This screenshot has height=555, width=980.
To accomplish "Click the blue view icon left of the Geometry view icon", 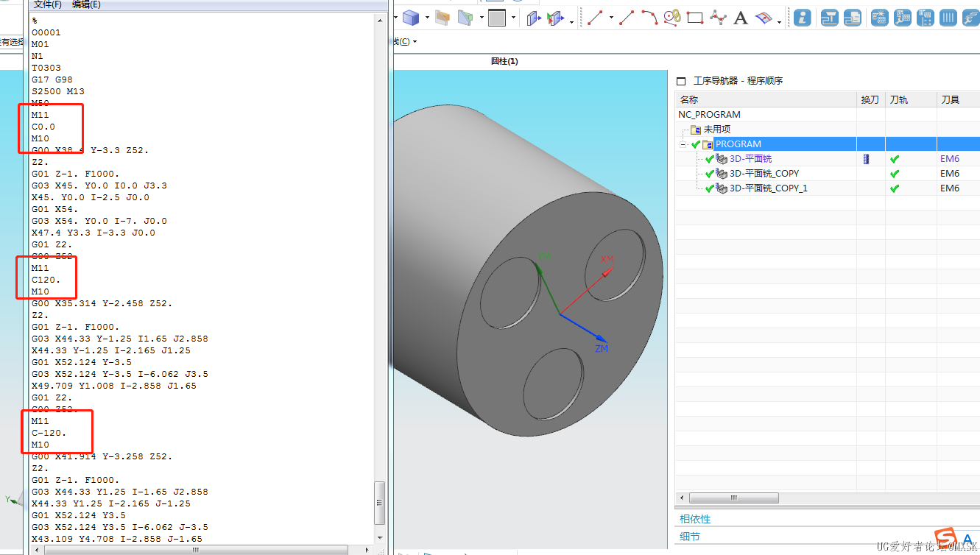I will 880,17.
